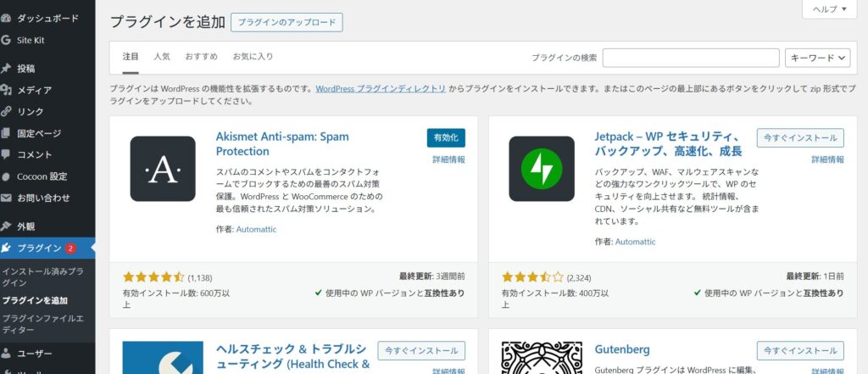Image resolution: width=868 pixels, height=374 pixels.
Task: Click Akismet star rating
Action: [153, 277]
